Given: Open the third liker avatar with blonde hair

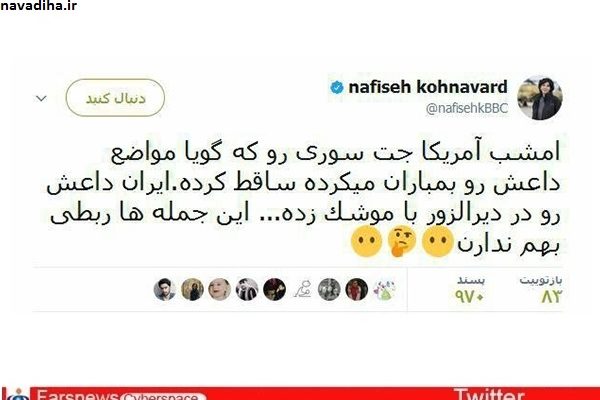Looking at the screenshot, I should (x=220, y=289).
